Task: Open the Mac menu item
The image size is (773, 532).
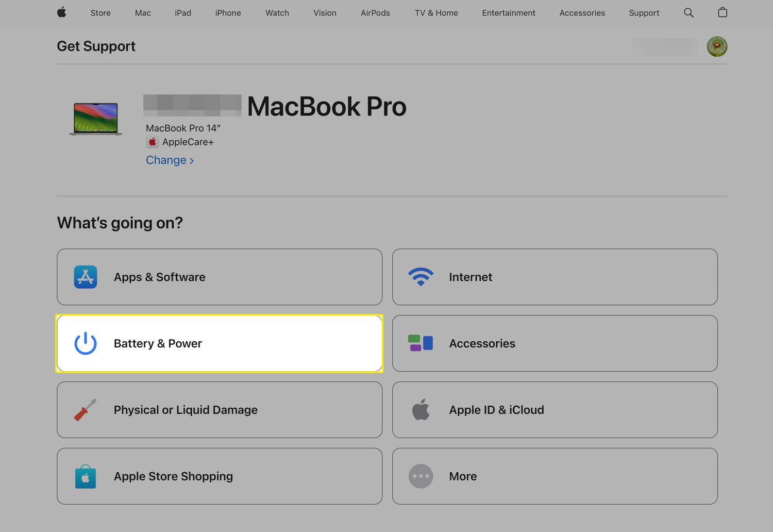Action: pyautogui.click(x=143, y=13)
